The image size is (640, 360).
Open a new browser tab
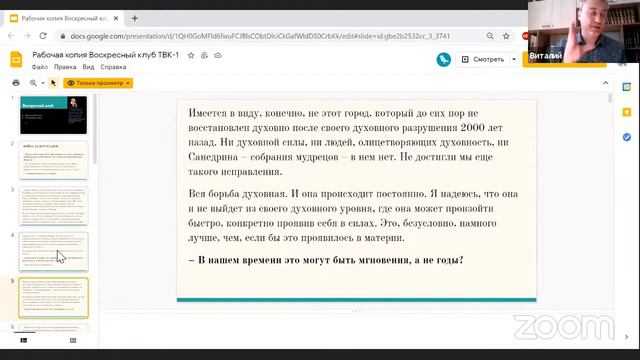pyautogui.click(x=135, y=18)
